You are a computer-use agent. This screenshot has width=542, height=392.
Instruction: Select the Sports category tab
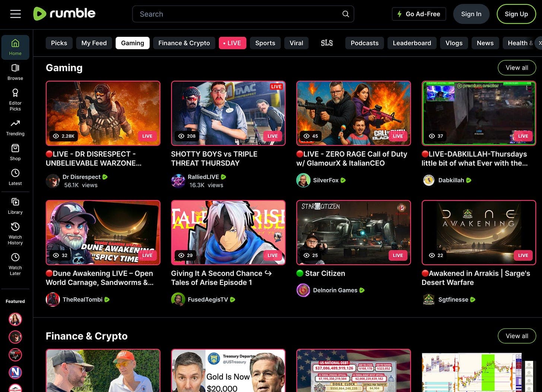pos(265,43)
